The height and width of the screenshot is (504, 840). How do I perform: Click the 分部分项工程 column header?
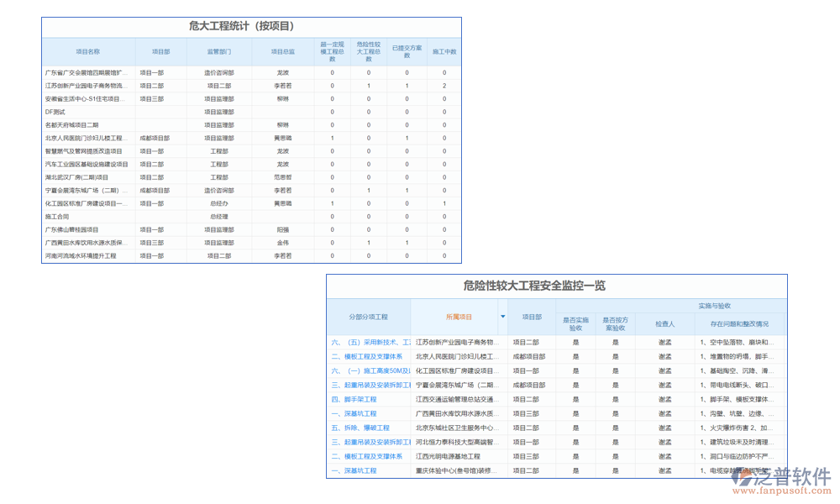coord(369,317)
